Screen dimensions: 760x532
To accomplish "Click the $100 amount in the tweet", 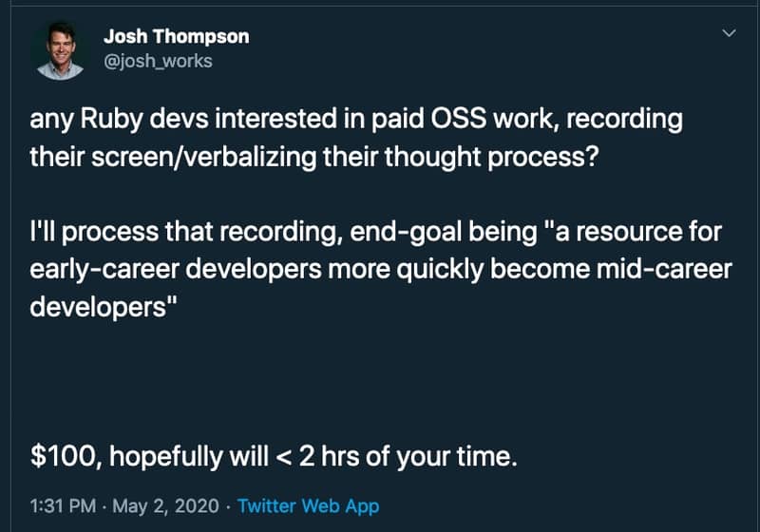I will point(66,457).
